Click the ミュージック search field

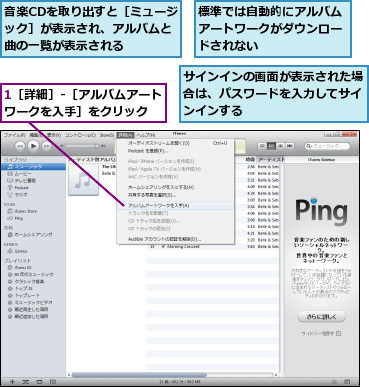327,146
